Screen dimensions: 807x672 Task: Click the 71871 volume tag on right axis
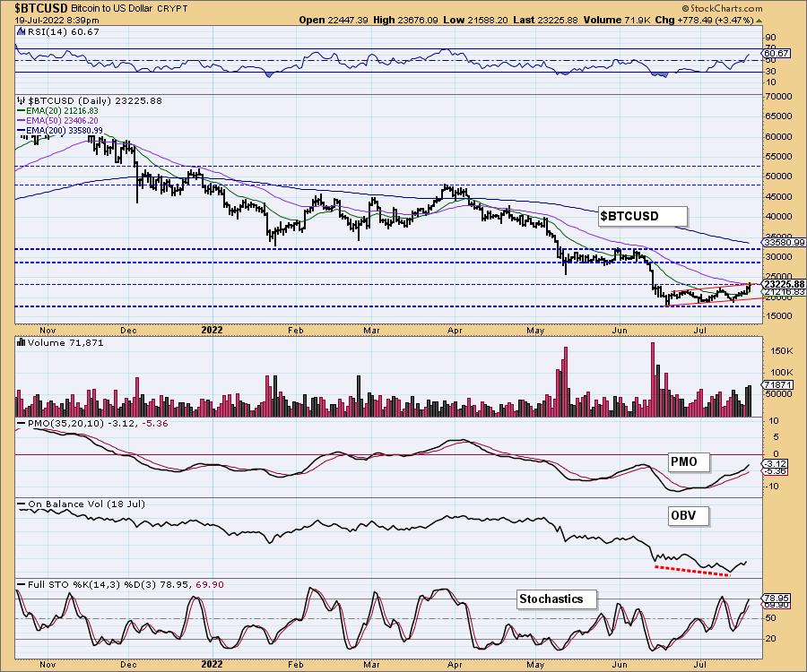click(777, 384)
